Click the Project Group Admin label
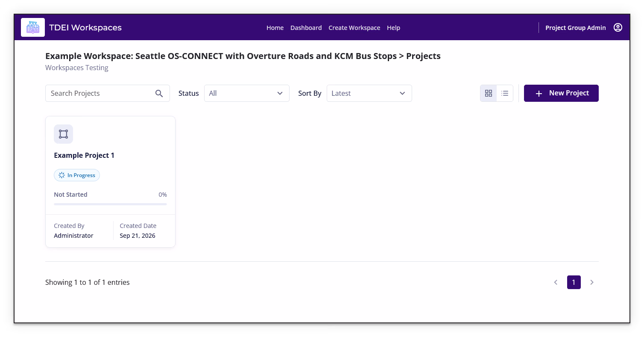Screen dimensions: 644x337 576,28
